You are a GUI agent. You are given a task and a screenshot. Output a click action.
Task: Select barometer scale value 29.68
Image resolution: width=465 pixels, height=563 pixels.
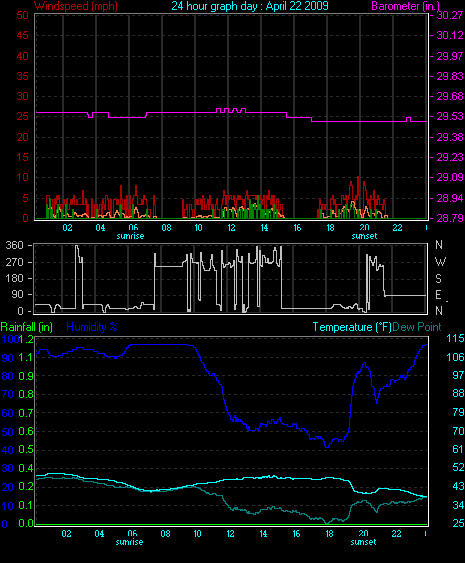point(450,96)
